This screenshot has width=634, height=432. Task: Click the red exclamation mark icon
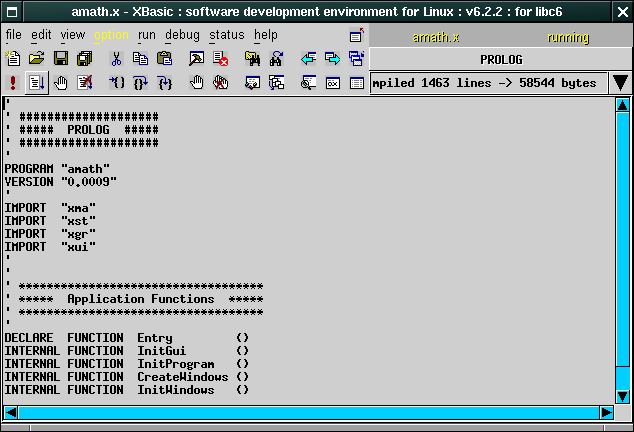[x=12, y=83]
